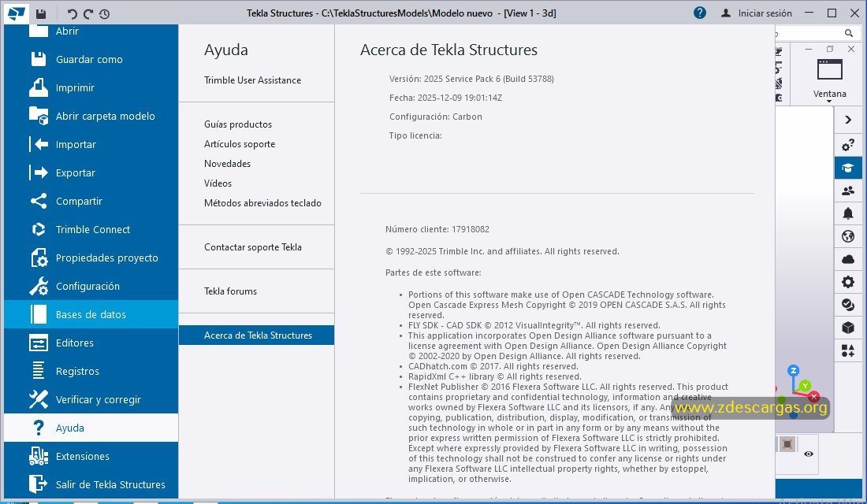Click the Extensiones forklift icon
The width and height of the screenshot is (867, 504).
pyautogui.click(x=38, y=457)
